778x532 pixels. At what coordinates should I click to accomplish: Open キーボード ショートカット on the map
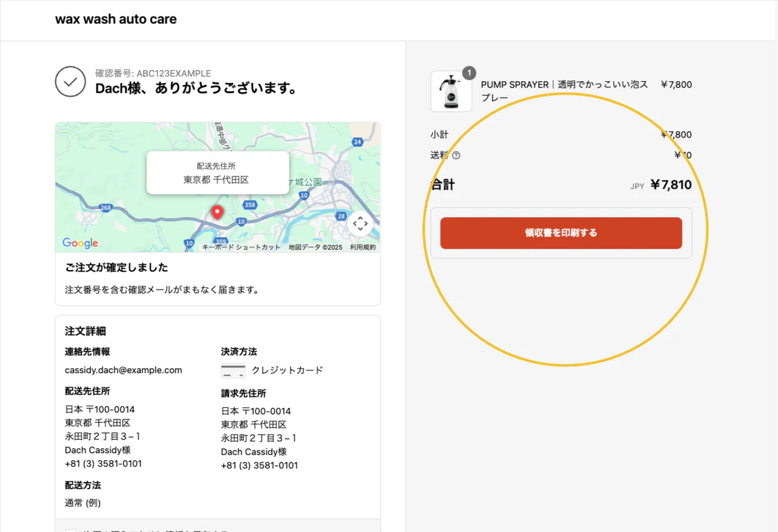point(241,247)
